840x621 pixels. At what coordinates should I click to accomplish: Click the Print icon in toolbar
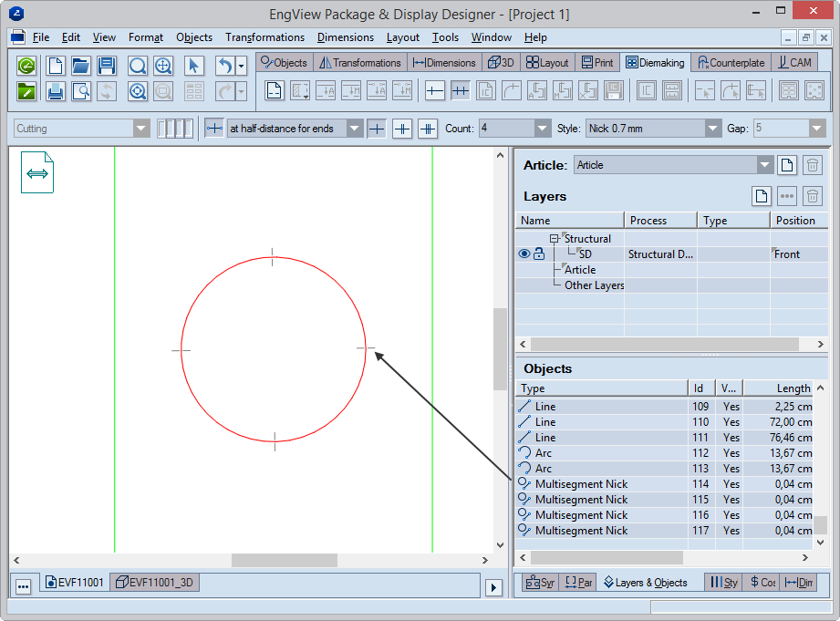pyautogui.click(x=56, y=91)
